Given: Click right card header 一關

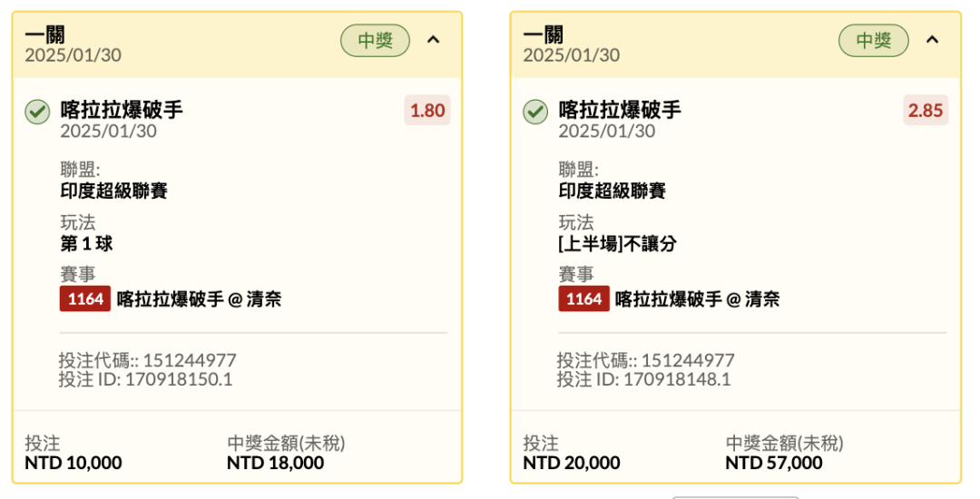Looking at the screenshot, I should [x=544, y=35].
